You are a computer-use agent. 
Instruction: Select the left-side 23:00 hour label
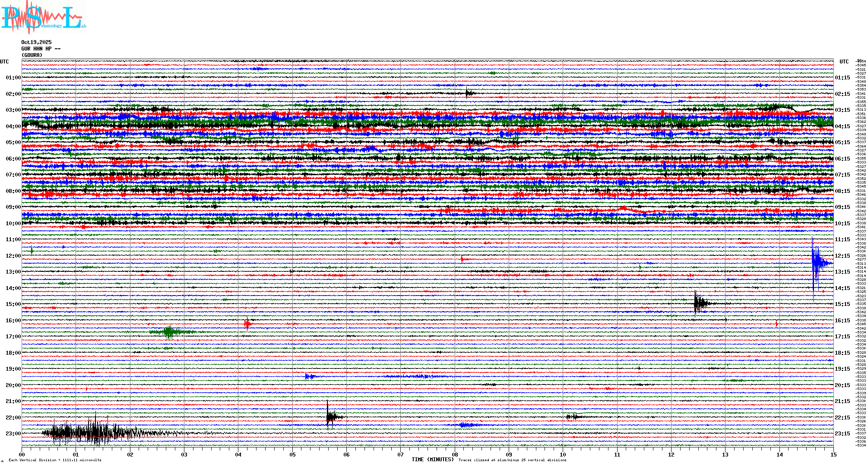click(x=13, y=434)
